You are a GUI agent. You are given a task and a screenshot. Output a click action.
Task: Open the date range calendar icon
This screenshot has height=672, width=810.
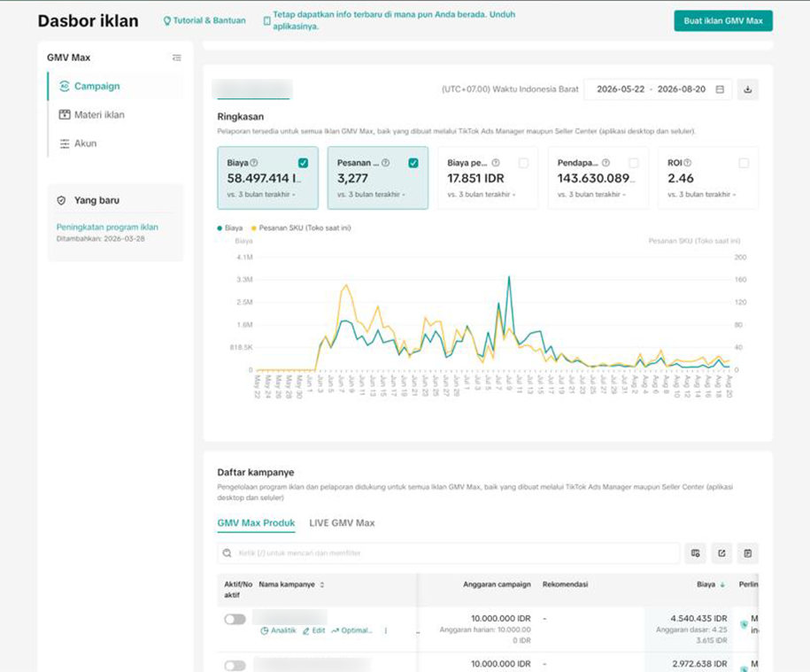720,89
